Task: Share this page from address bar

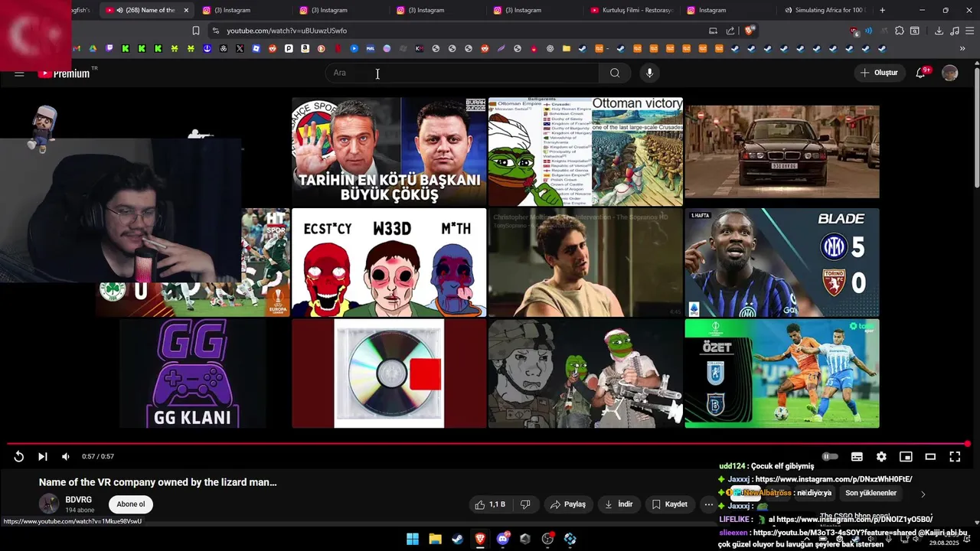Action: [730, 31]
